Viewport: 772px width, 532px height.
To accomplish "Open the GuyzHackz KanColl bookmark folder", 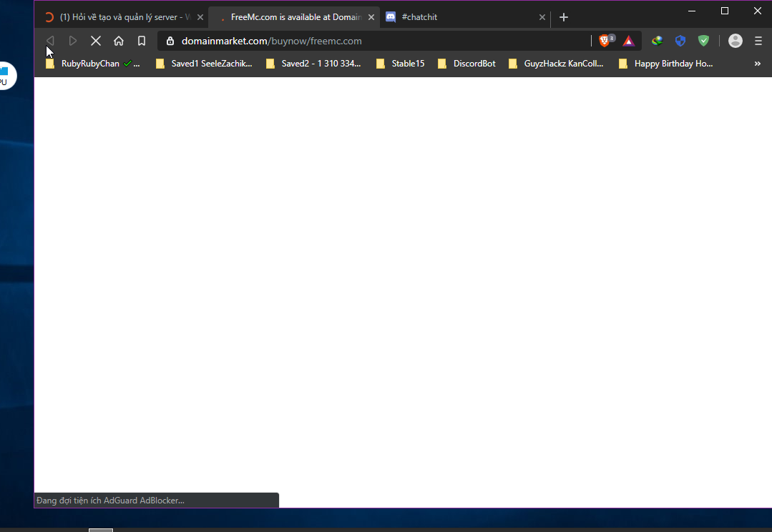I will click(x=557, y=64).
